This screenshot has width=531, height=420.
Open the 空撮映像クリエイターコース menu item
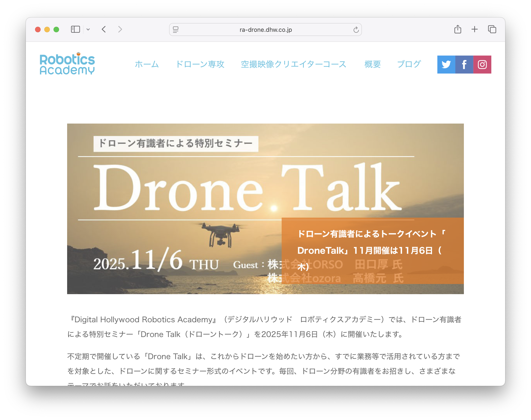(x=294, y=64)
